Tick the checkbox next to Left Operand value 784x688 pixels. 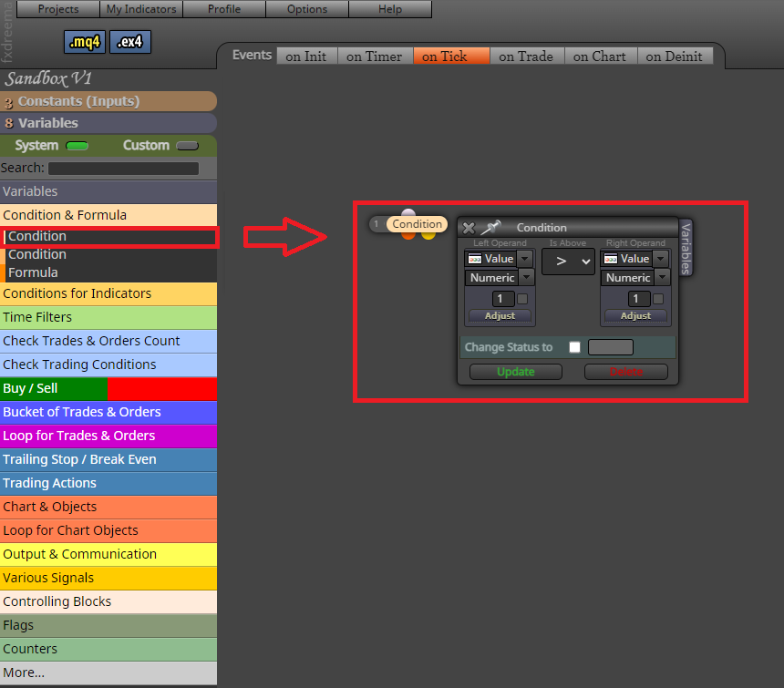click(x=522, y=299)
